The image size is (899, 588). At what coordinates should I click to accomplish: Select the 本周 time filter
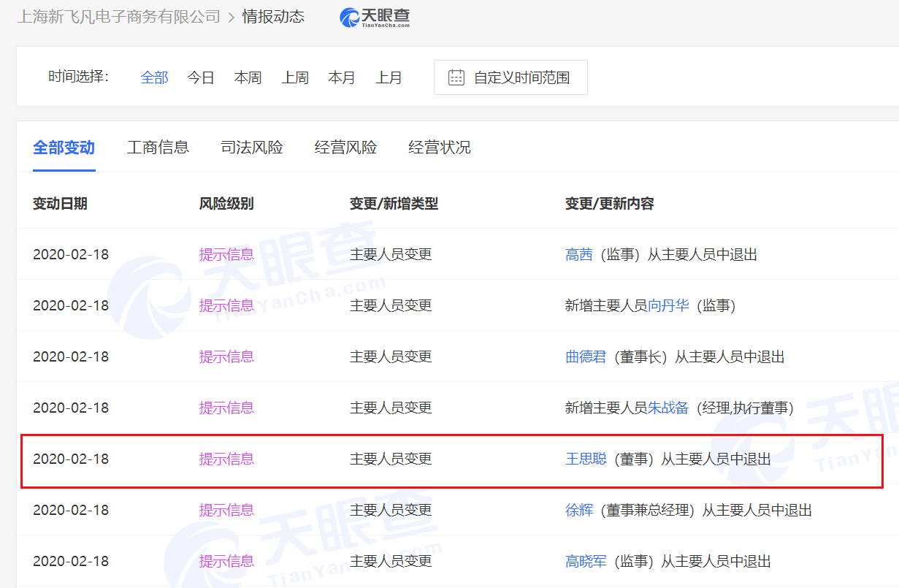[248, 77]
